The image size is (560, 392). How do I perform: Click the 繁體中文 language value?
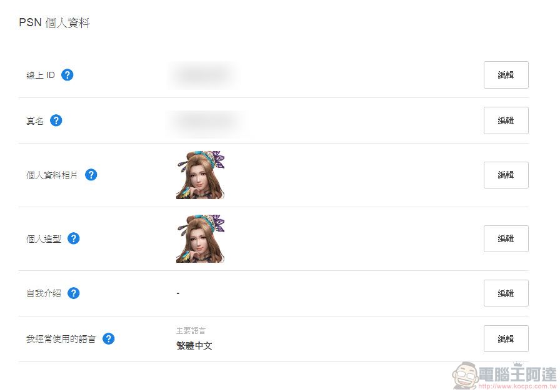tap(194, 345)
